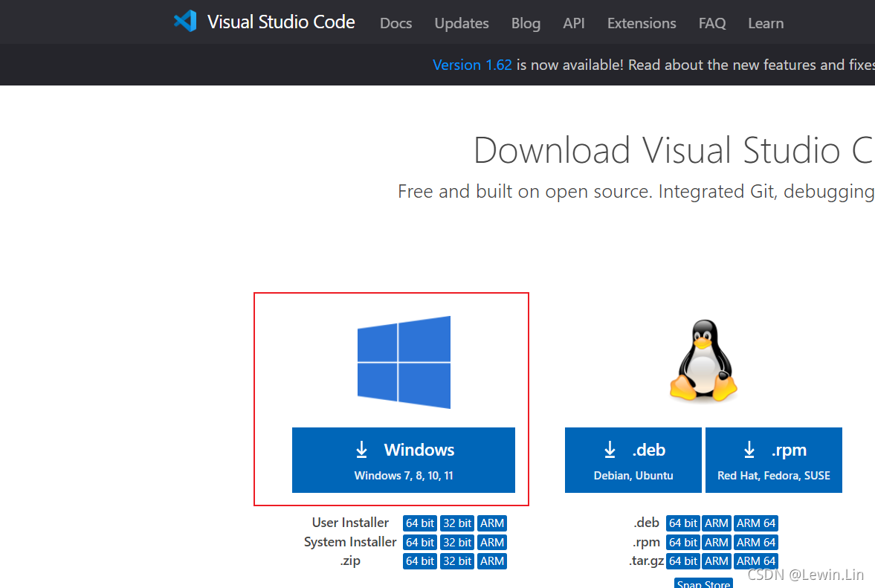Open the Snap Store button
This screenshot has height=588, width=875.
pyautogui.click(x=703, y=583)
